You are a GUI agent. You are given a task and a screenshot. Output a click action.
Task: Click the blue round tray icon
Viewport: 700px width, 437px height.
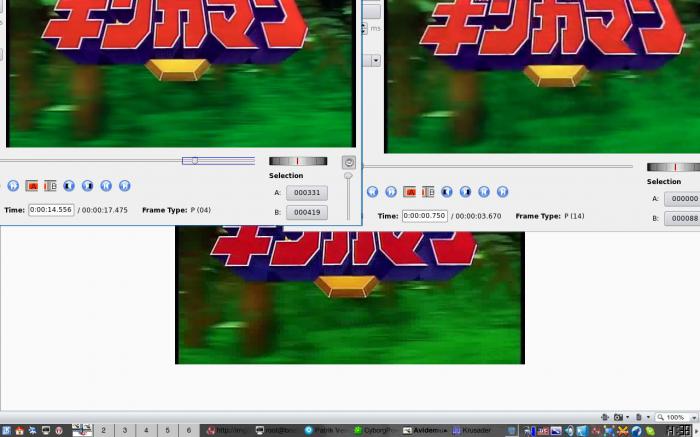[636, 431]
